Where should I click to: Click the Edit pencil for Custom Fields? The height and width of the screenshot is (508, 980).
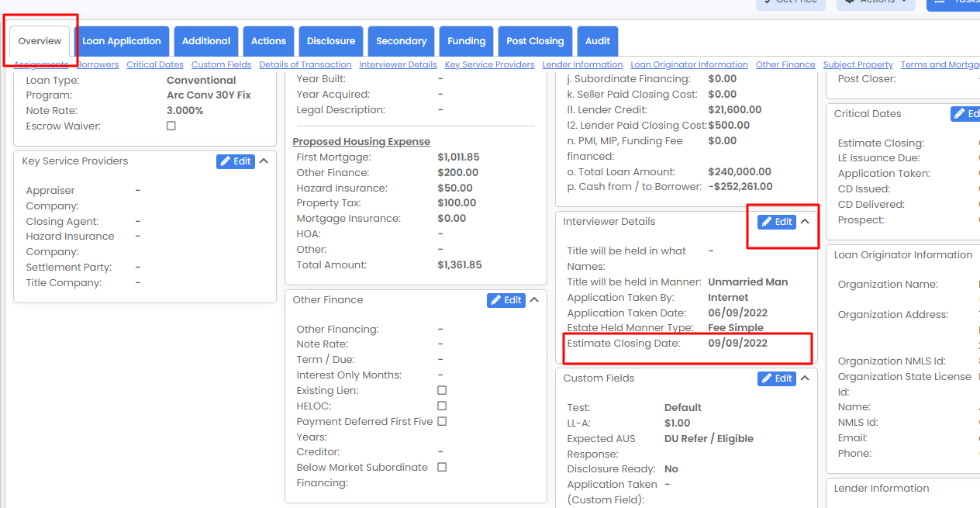pos(776,378)
